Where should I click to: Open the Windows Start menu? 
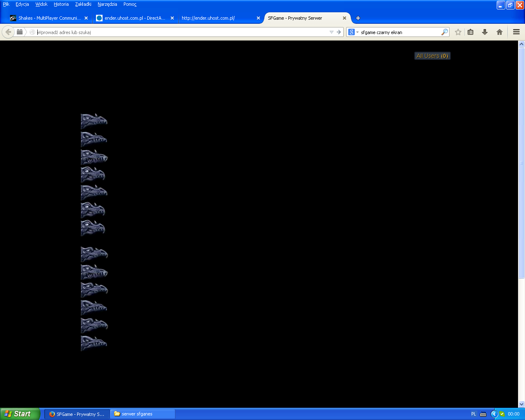20,414
